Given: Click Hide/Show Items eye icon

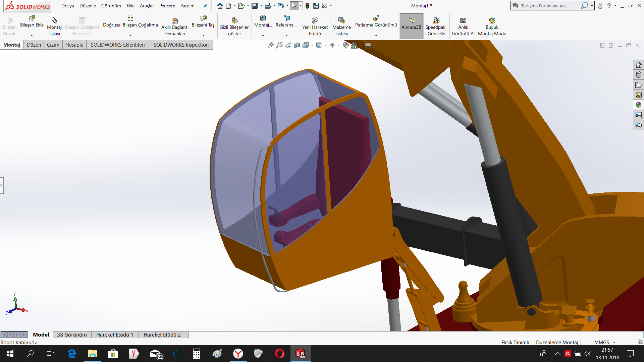Looking at the screenshot, I should 332,45.
